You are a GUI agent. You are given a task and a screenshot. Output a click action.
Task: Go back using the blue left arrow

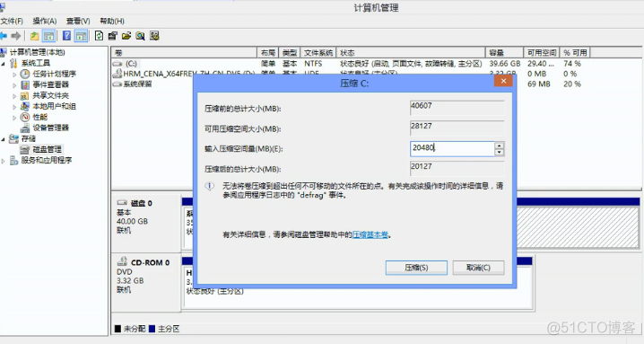click(4, 36)
